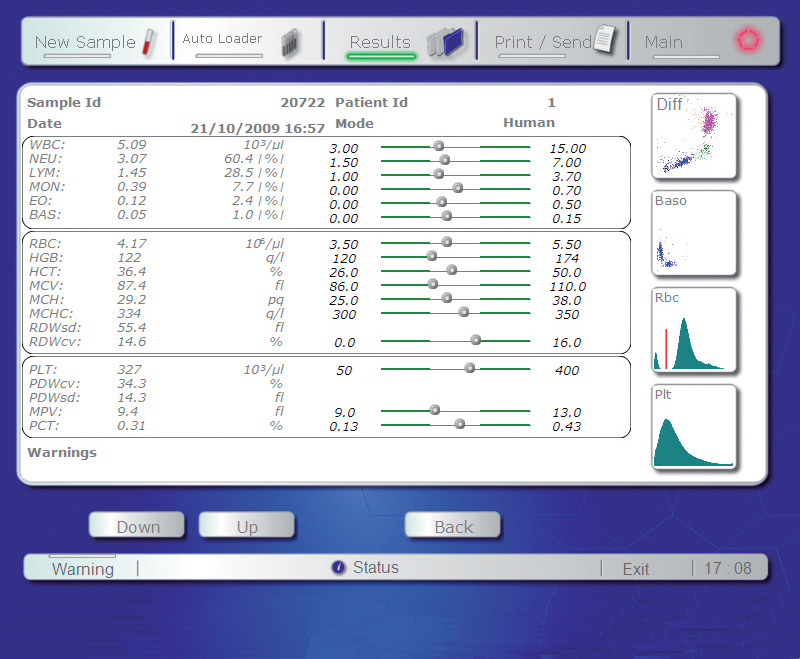Image resolution: width=800 pixels, height=659 pixels.
Task: Switch to the Auto Loader tab
Action: point(222,40)
